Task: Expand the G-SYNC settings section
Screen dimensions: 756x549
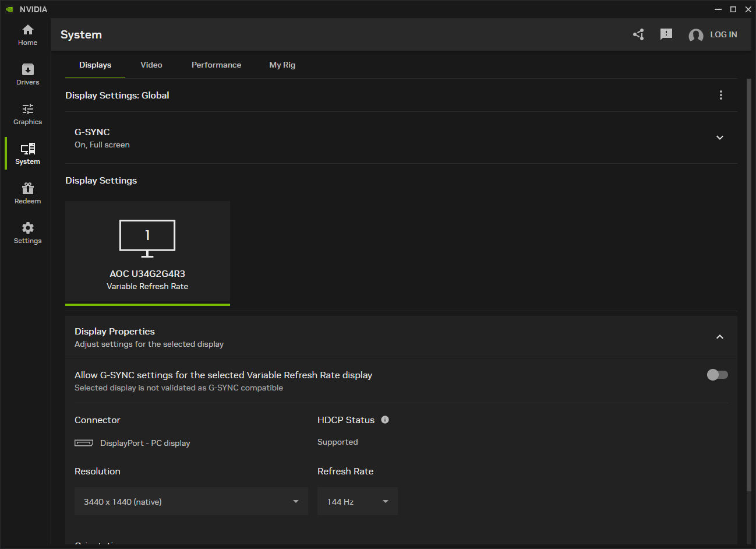Action: (719, 138)
